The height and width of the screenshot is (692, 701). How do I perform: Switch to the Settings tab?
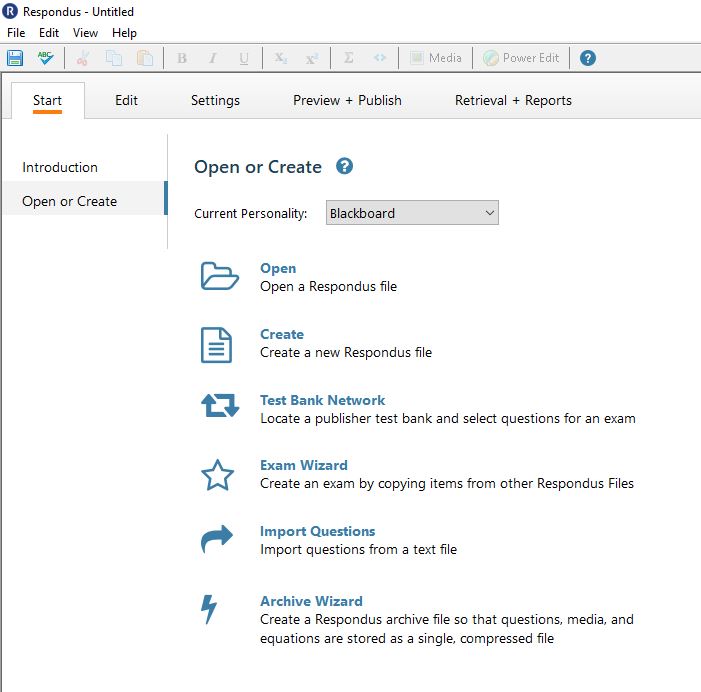(215, 101)
